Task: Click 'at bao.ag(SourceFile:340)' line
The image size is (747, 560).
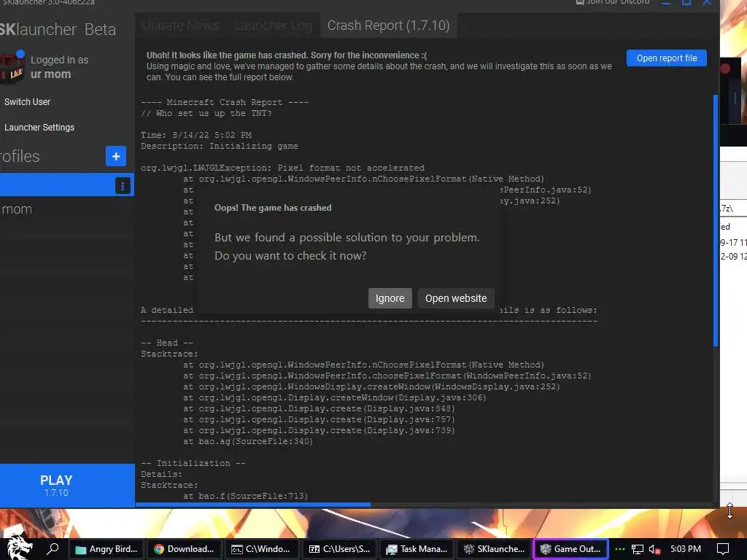Action: pos(248,441)
